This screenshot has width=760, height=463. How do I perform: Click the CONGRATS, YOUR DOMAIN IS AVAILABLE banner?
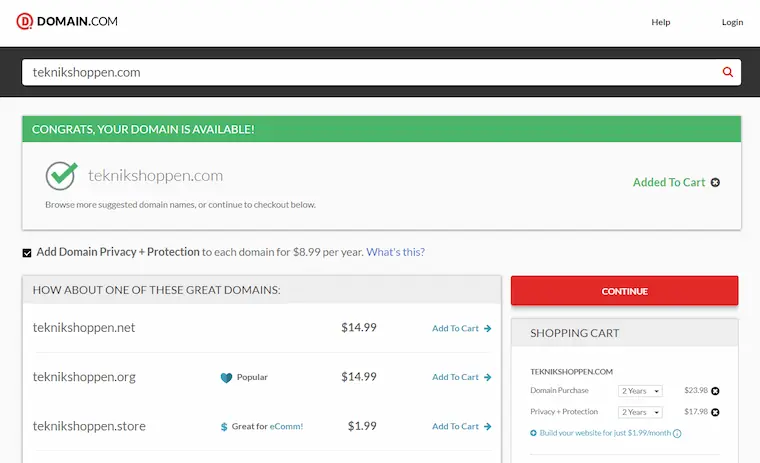pos(381,129)
